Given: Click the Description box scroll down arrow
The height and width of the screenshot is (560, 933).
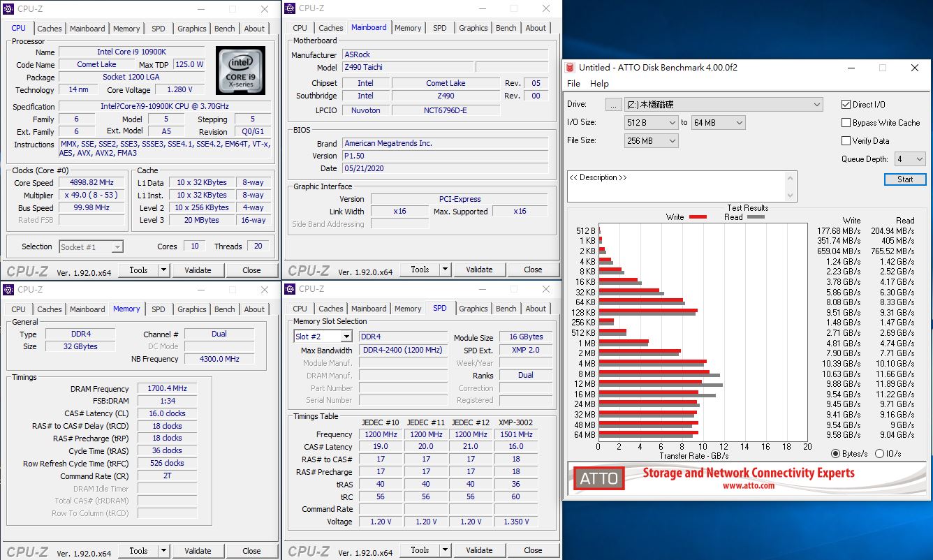Looking at the screenshot, I should 791,196.
